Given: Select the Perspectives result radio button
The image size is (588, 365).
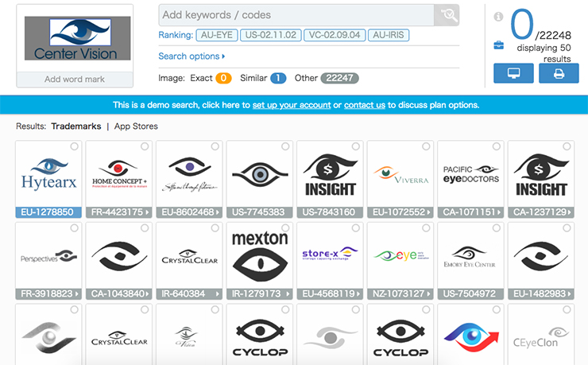Looking at the screenshot, I should point(74,227).
